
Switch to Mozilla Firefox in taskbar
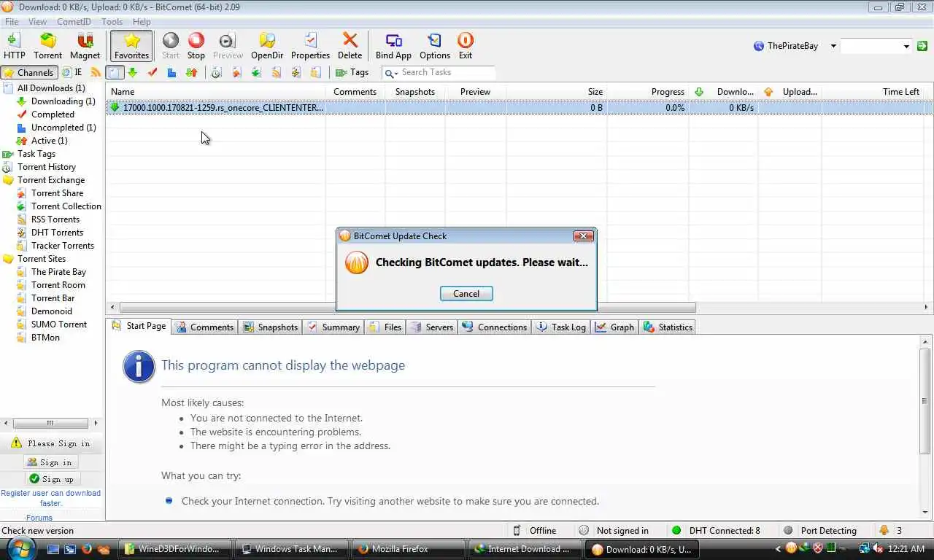tap(408, 548)
